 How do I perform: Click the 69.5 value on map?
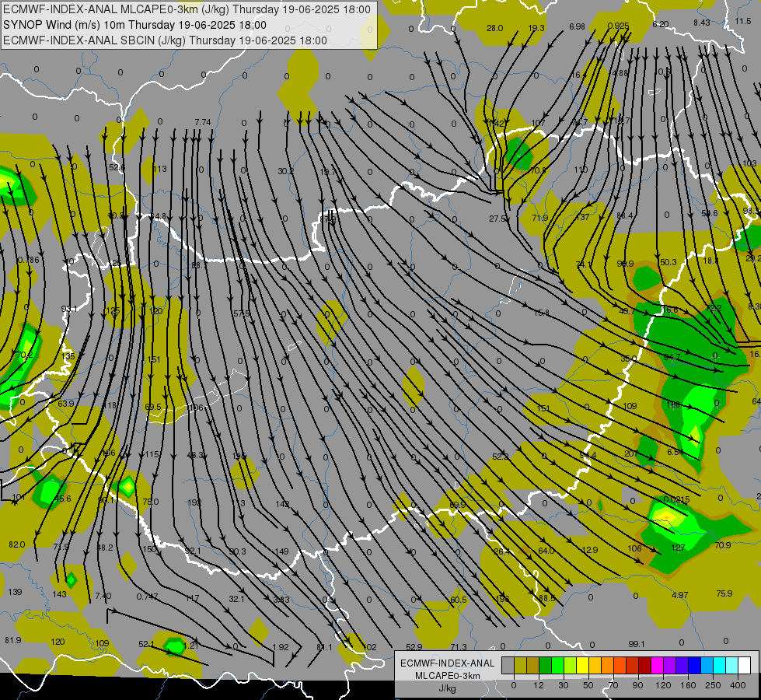click(153, 407)
